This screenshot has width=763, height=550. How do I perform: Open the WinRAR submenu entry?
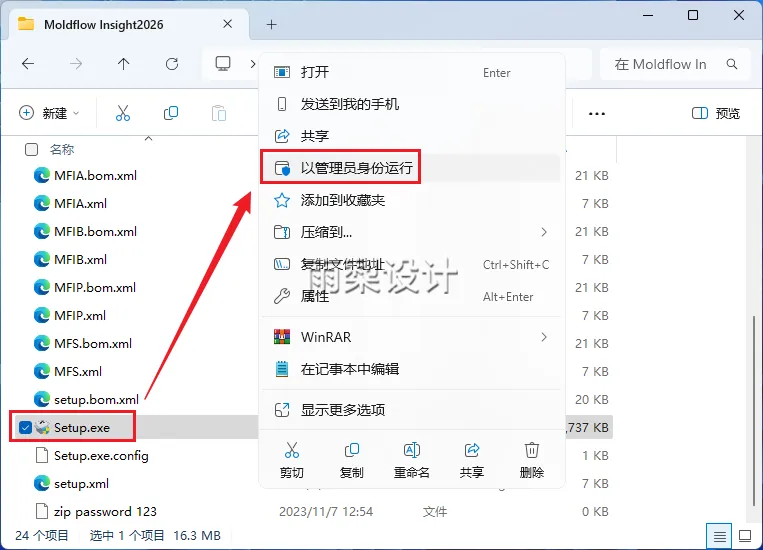coord(411,337)
